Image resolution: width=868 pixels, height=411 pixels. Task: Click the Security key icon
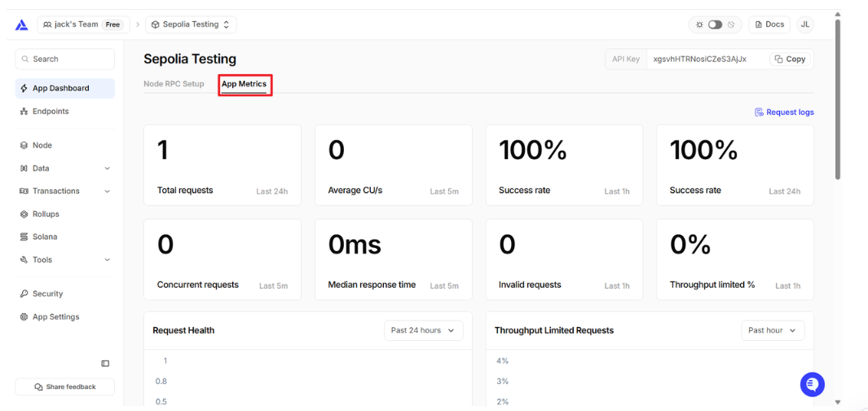(24, 294)
